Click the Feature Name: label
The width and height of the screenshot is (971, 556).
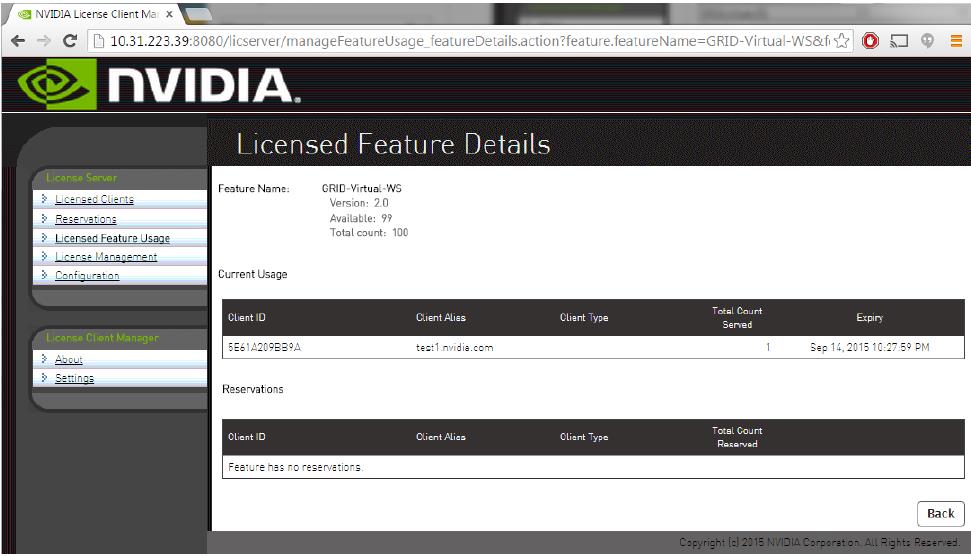253,188
